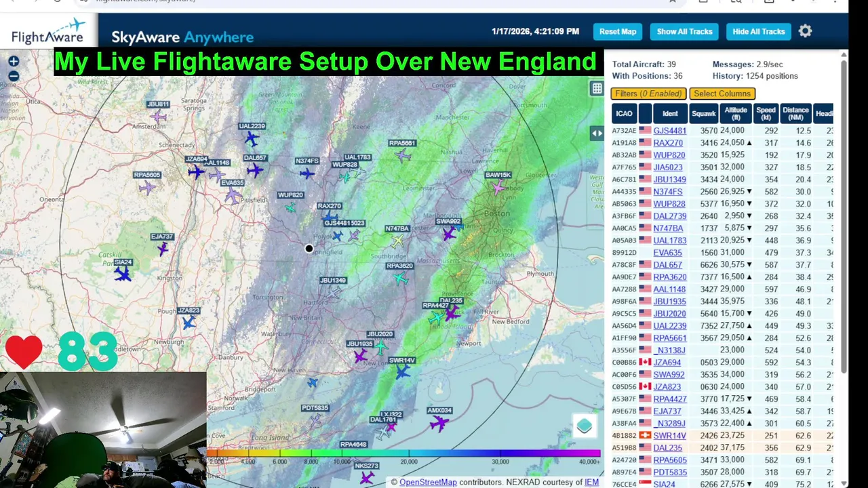Click the black receiver site dot

309,249
